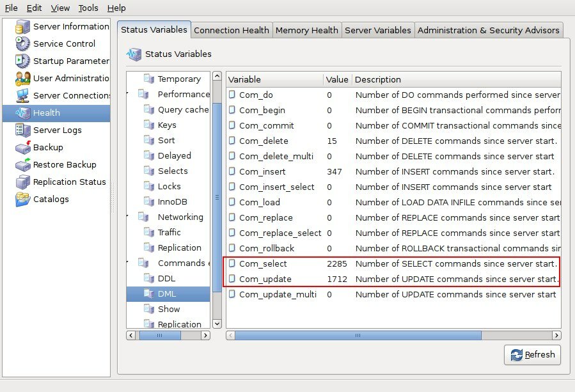
Task: Select the Restore Backup icon
Action: 23,164
